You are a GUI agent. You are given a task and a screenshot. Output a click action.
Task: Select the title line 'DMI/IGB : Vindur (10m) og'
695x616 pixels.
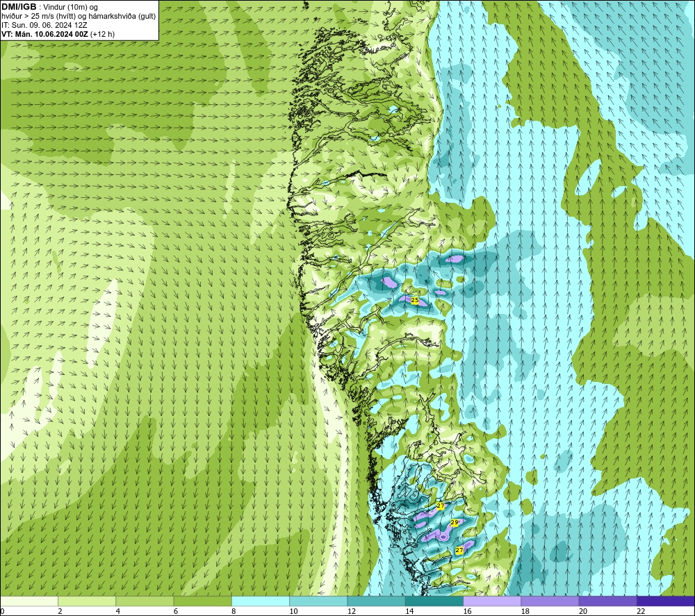click(49, 7)
